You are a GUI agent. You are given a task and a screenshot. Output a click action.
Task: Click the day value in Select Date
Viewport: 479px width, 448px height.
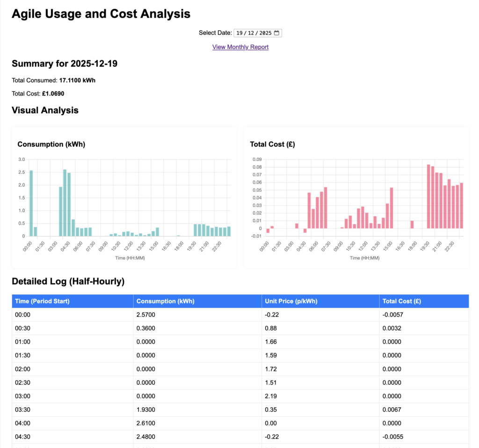pos(239,33)
